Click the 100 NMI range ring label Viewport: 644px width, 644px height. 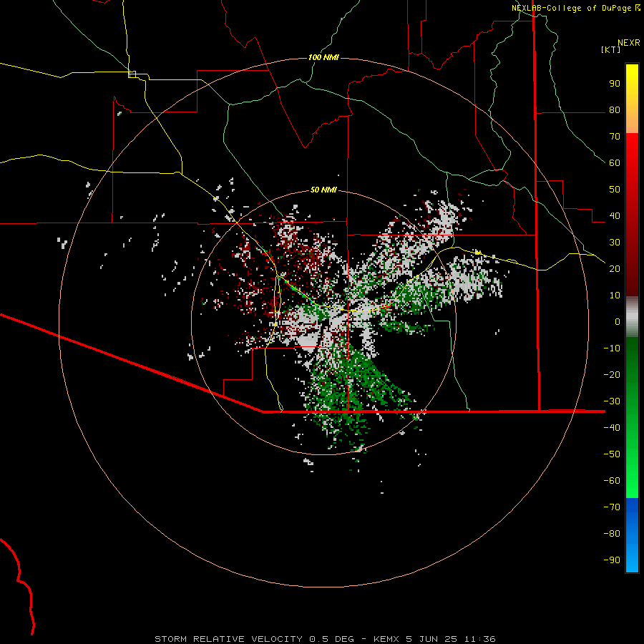323,57
